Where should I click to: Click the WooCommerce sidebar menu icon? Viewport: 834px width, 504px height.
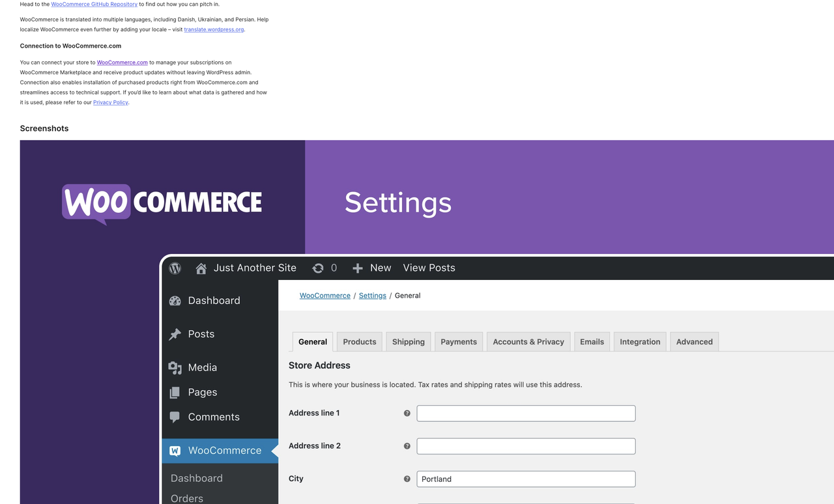coord(175,451)
